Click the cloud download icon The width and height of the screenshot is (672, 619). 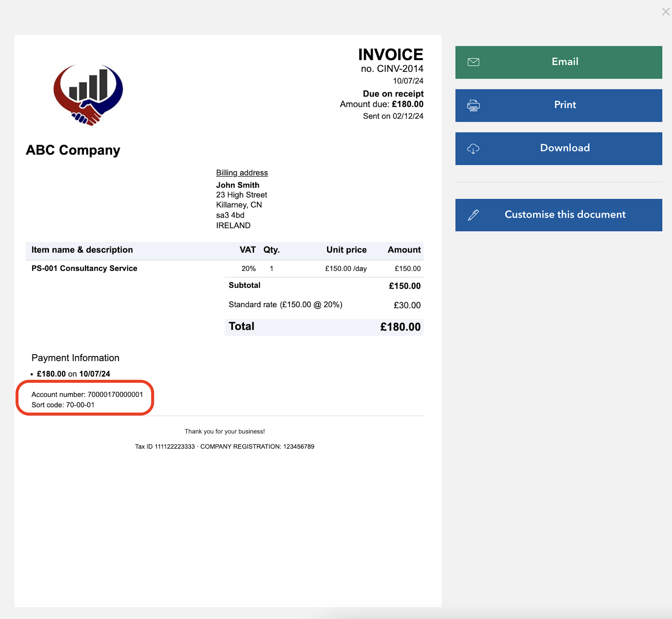click(473, 149)
